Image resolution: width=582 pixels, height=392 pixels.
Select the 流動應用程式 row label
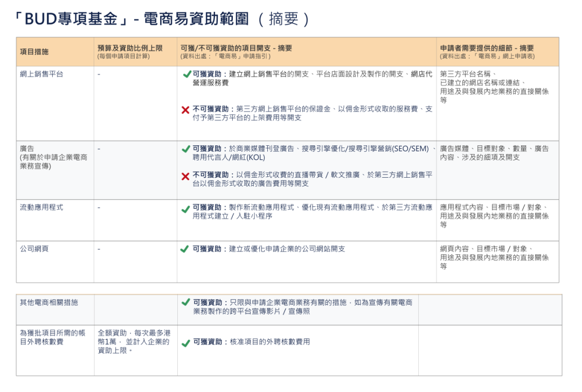click(41, 207)
